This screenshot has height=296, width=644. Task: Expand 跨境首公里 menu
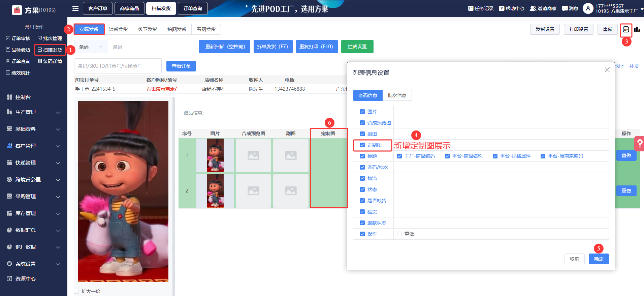[34, 180]
